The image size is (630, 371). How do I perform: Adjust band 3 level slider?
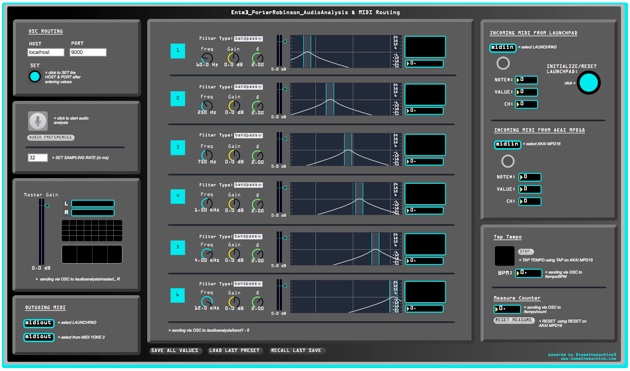[x=279, y=149]
